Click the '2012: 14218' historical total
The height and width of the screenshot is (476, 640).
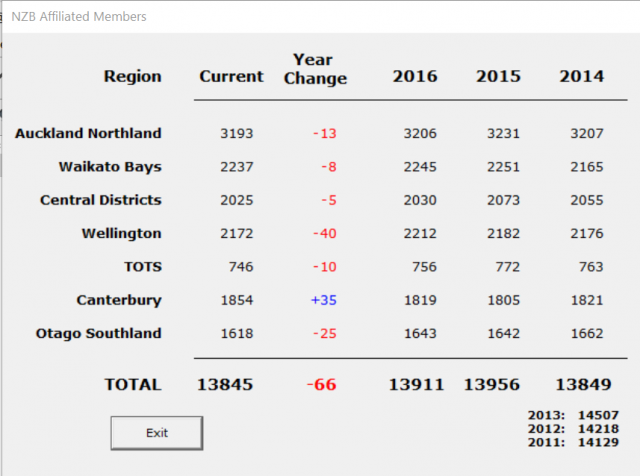coord(573,429)
